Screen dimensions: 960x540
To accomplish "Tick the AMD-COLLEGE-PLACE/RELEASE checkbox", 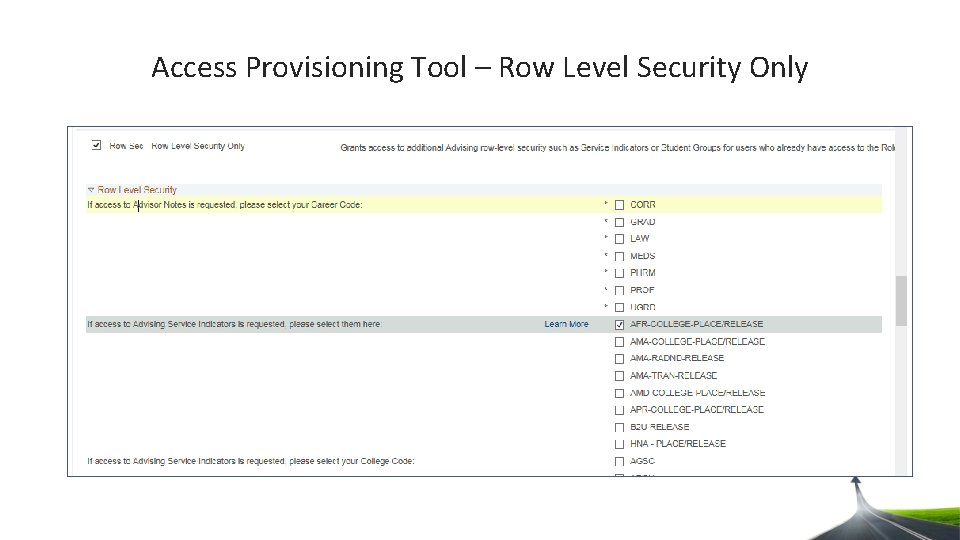I will click(620, 393).
